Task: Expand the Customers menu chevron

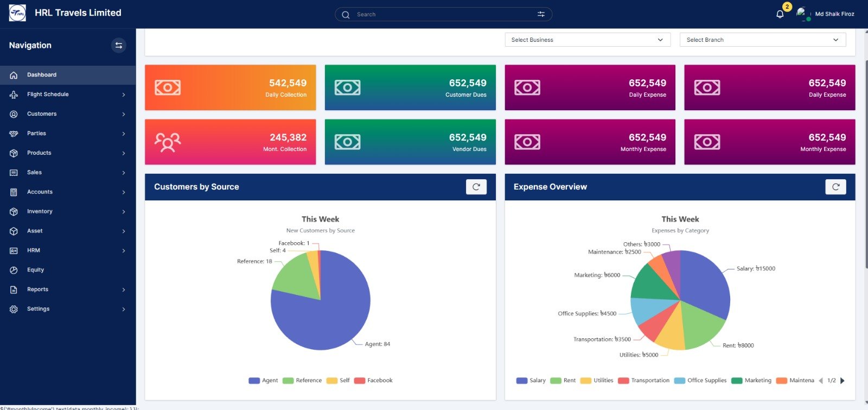Action: coord(124,114)
